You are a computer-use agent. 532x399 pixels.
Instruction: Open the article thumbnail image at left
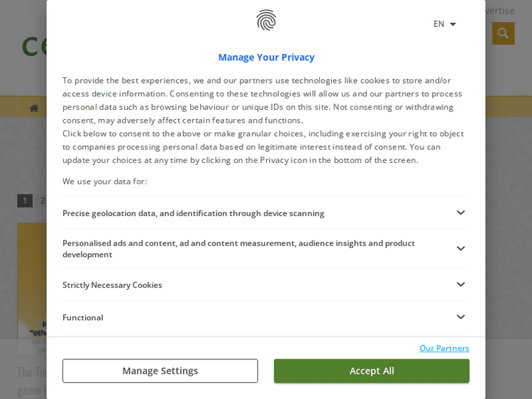pos(32,283)
